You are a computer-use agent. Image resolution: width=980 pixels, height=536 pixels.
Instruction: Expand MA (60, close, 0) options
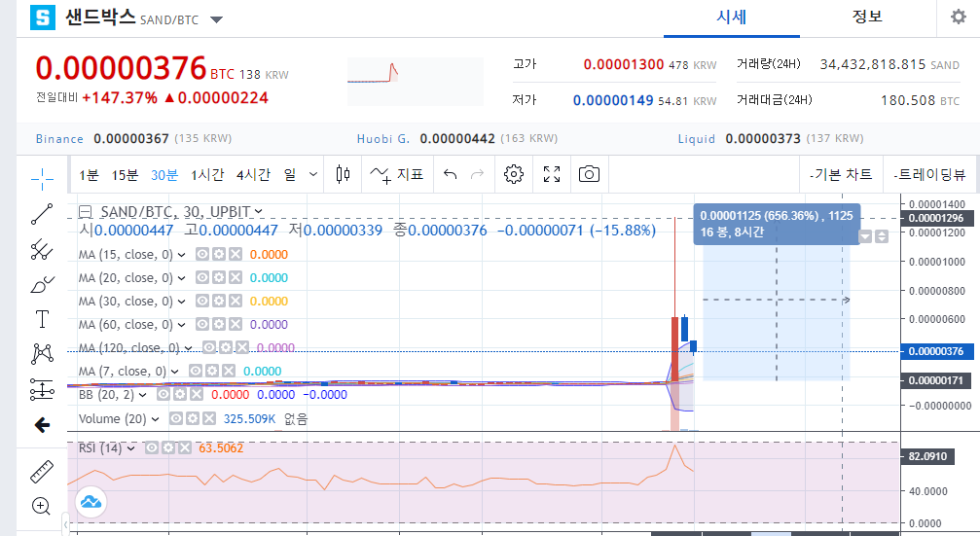pyautogui.click(x=181, y=325)
